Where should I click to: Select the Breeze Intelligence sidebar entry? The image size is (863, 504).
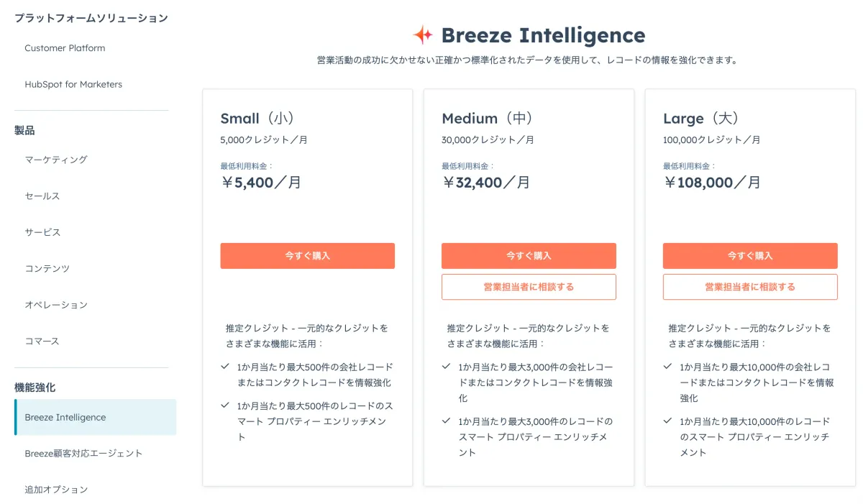click(x=65, y=416)
